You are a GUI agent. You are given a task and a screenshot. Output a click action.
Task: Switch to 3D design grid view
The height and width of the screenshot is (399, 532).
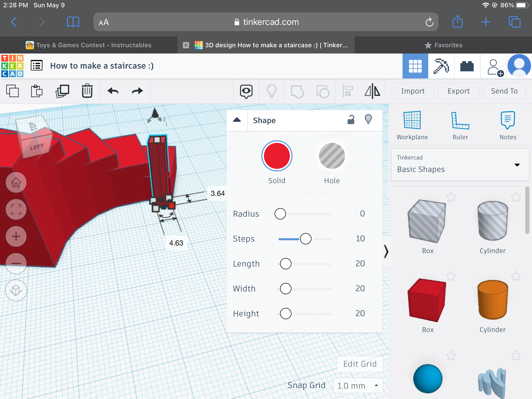pyautogui.click(x=415, y=66)
